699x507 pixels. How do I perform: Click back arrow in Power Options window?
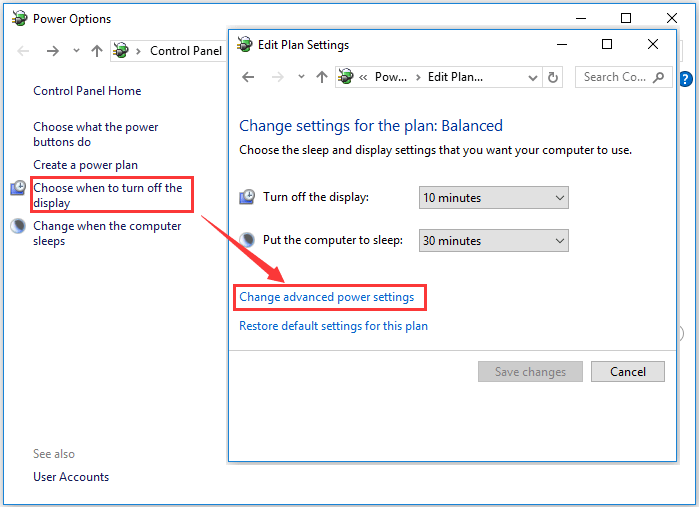(24, 51)
